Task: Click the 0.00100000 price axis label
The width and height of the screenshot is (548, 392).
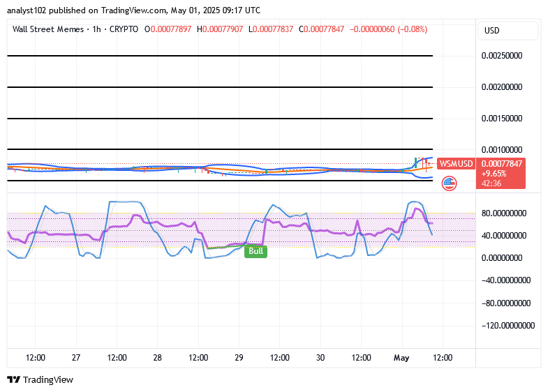Action: [x=502, y=150]
